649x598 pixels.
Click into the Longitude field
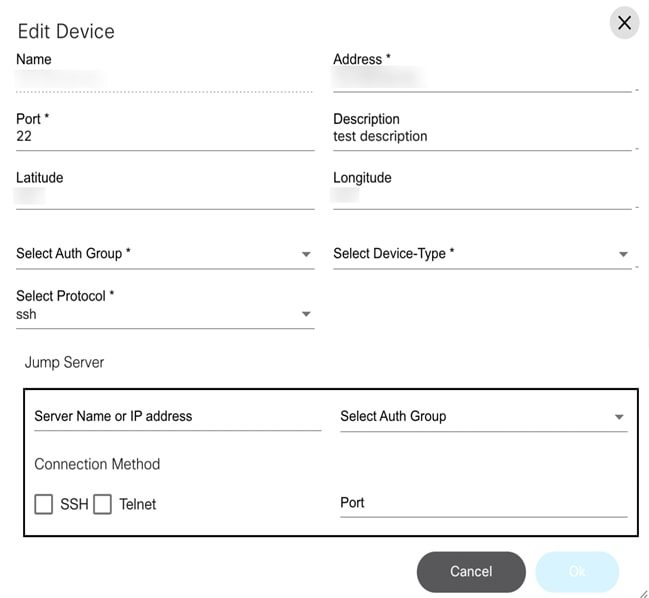[482, 195]
